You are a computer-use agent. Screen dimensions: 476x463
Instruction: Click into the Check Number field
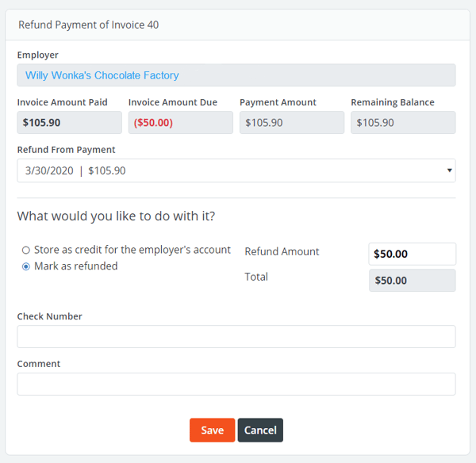(x=236, y=336)
